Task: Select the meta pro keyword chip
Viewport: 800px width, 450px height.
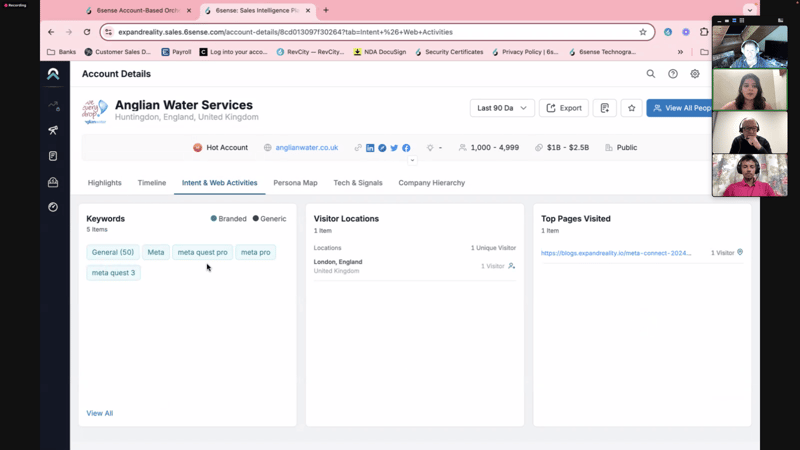Action: 256,252
